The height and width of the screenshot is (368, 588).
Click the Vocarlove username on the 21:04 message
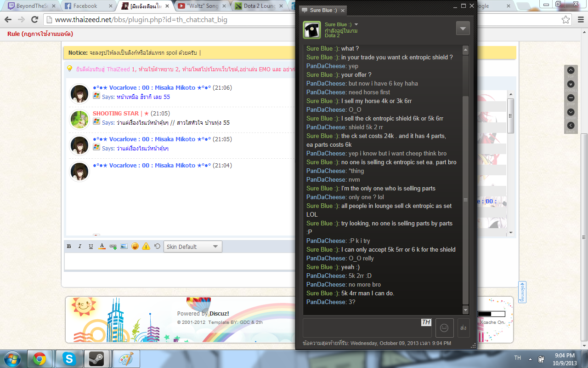[152, 166]
